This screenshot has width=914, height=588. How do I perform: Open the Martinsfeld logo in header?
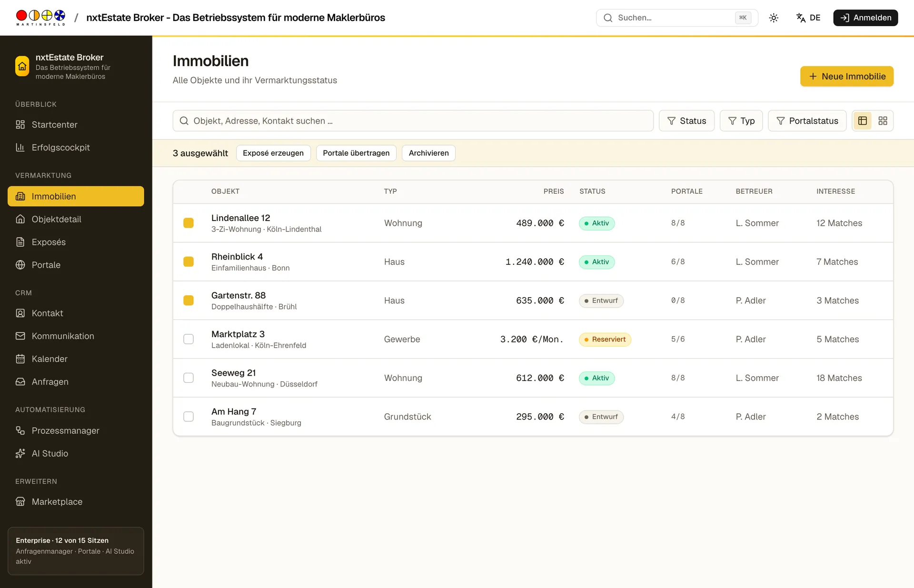pos(40,18)
